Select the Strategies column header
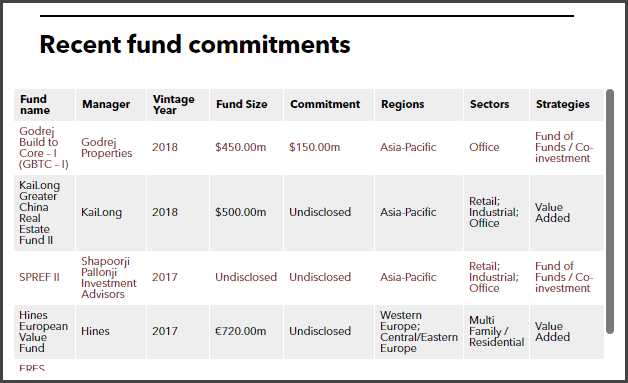Image resolution: width=628 pixels, height=383 pixels. pos(567,105)
